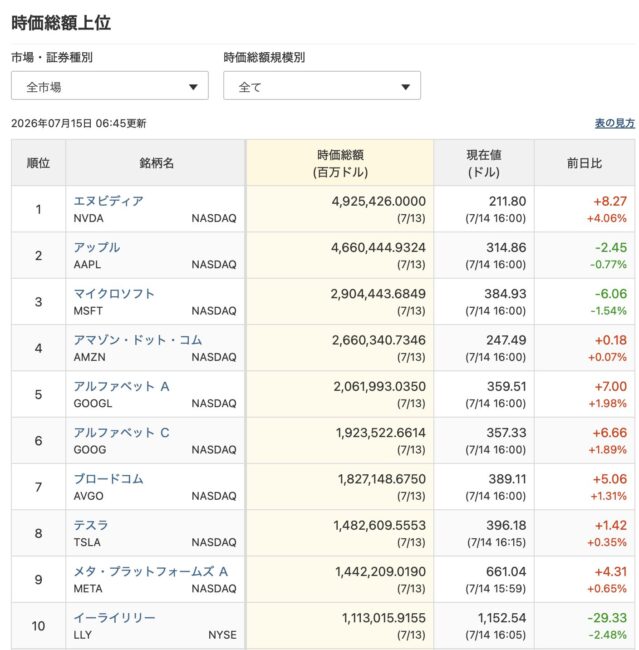Click the 前日比 column header
Screen dimensions: 639x650
(585, 163)
